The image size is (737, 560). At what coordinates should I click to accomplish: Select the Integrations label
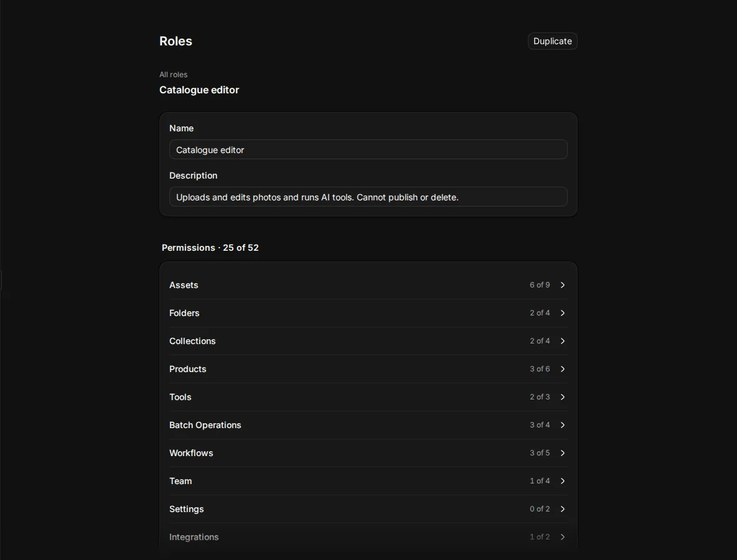194,537
